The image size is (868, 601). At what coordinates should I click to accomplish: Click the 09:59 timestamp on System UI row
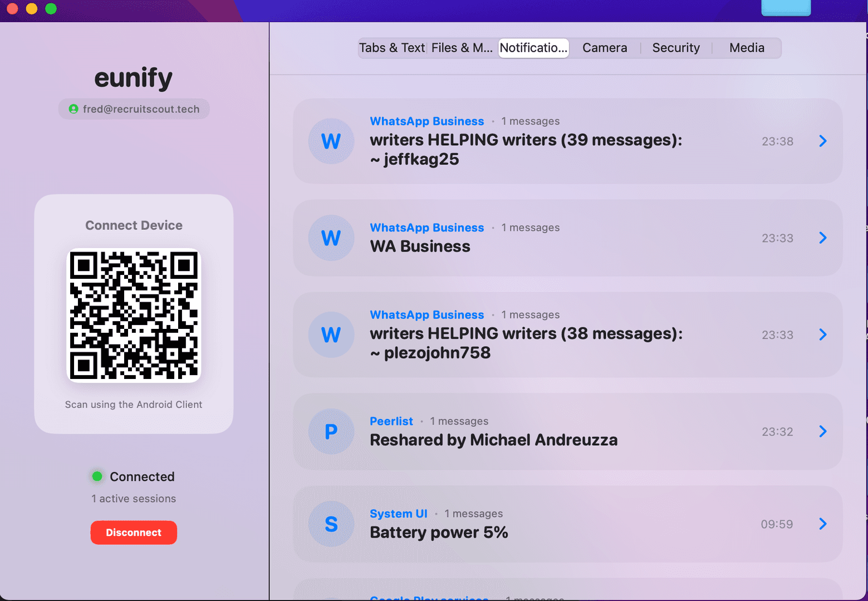coord(777,524)
